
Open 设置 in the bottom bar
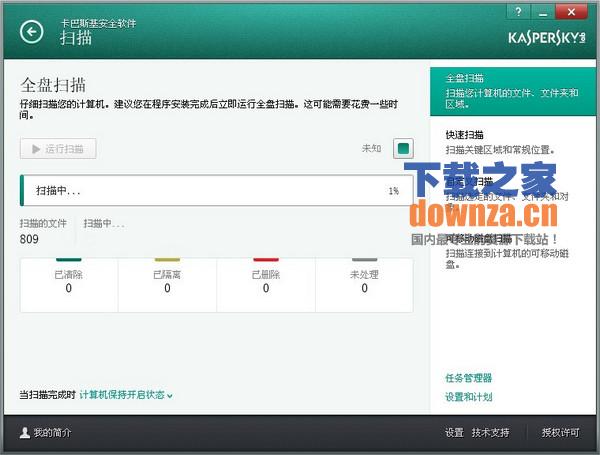point(454,433)
